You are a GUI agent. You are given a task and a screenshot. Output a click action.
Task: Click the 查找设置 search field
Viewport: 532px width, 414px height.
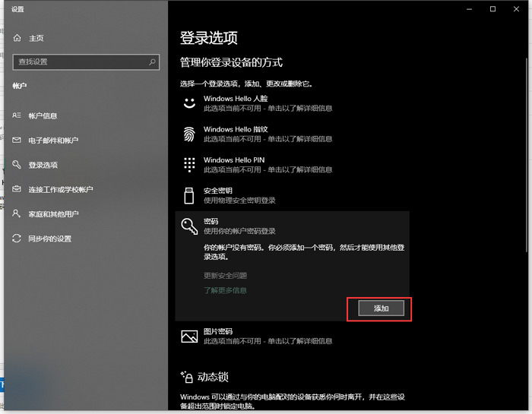click(86, 62)
